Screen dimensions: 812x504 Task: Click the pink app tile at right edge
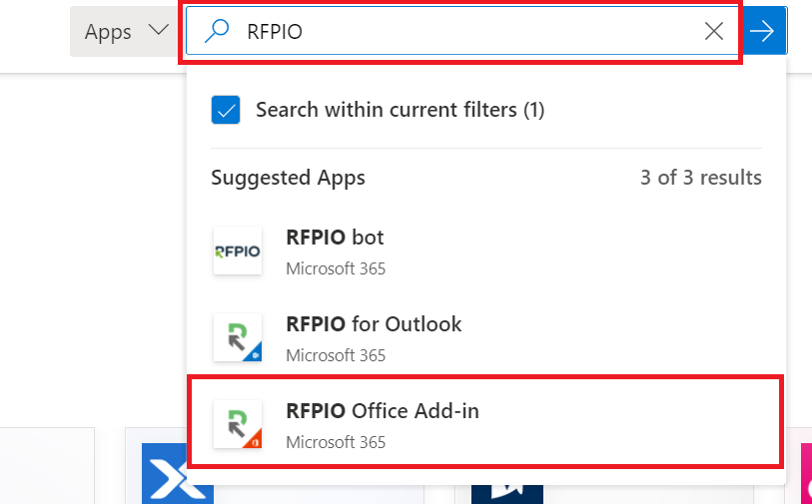click(x=806, y=473)
